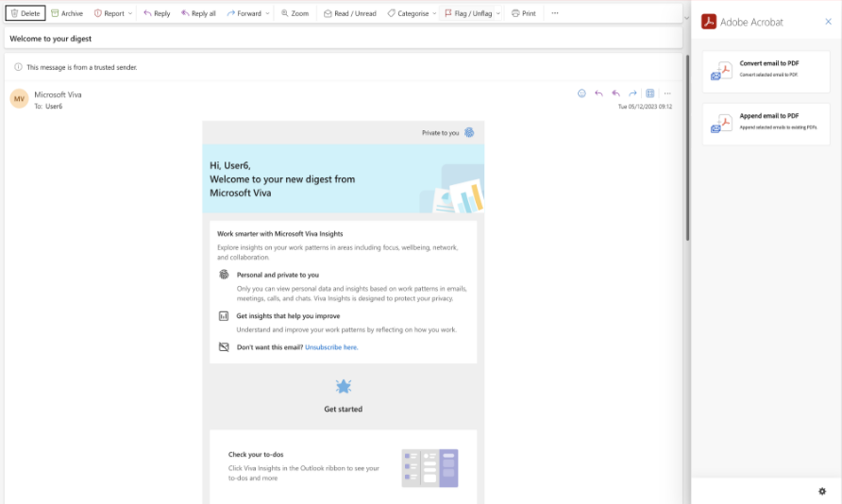Click the Adobe Acrobat logo icon
The width and height of the screenshot is (842, 504).
tap(709, 22)
